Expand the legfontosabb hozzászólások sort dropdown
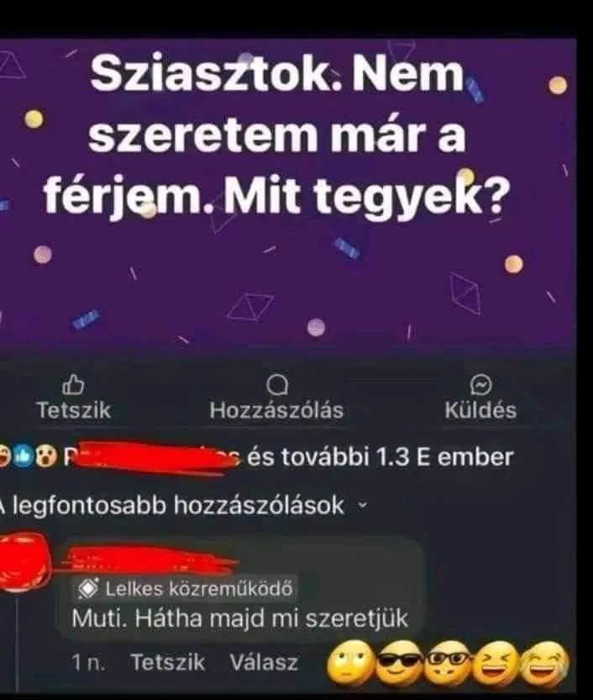 click(183, 505)
